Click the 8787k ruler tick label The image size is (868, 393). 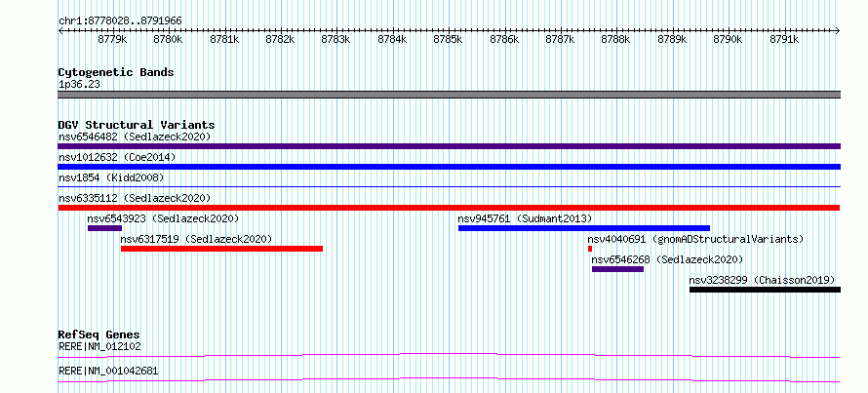[560, 39]
